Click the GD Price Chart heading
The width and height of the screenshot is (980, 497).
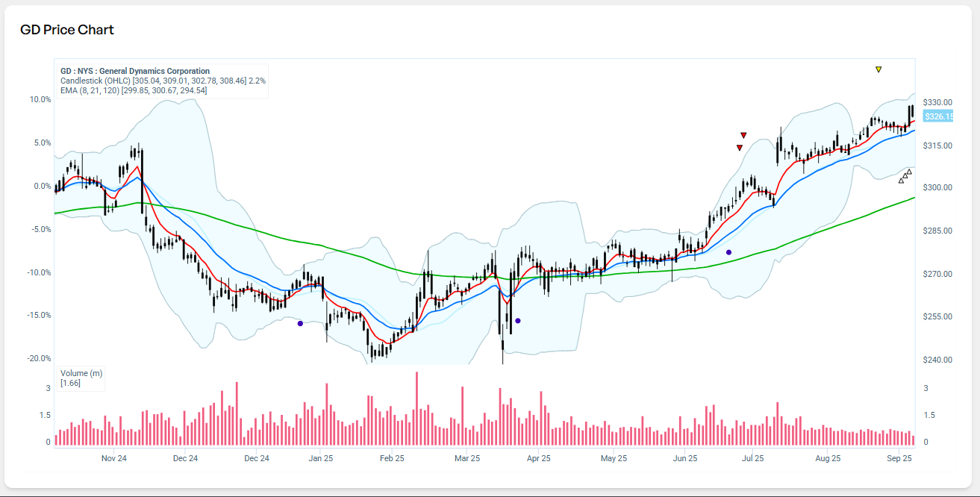(67, 30)
